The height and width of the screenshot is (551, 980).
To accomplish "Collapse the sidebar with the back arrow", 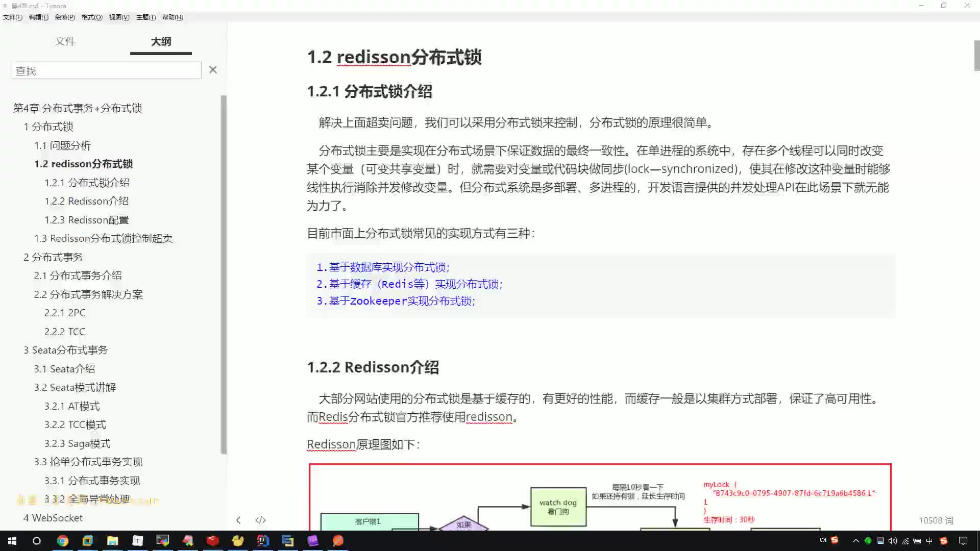I will click(x=238, y=520).
